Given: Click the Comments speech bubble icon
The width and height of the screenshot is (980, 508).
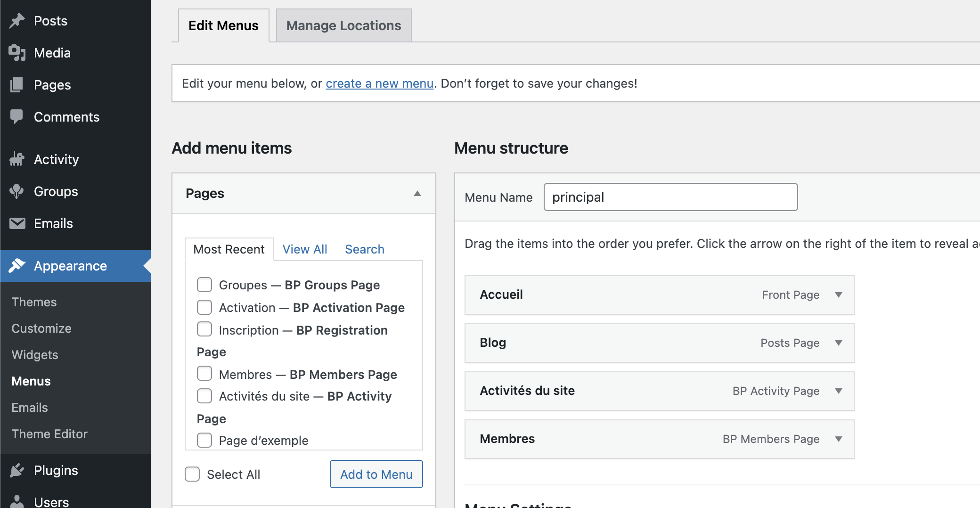Looking at the screenshot, I should [17, 117].
